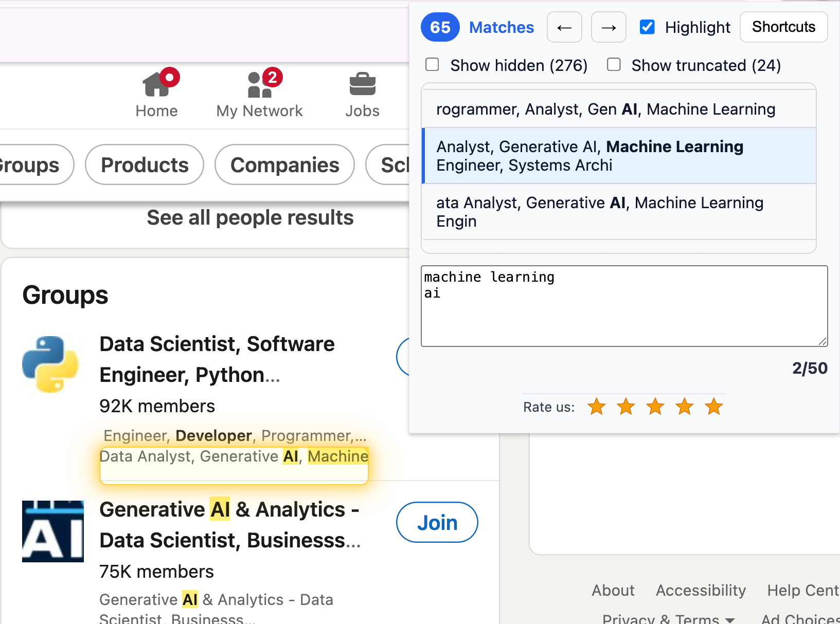
Task: Open the Shortcuts button
Action: point(783,27)
